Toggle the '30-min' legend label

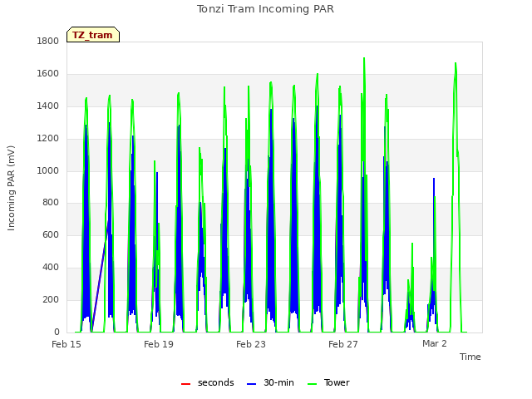[278, 382]
